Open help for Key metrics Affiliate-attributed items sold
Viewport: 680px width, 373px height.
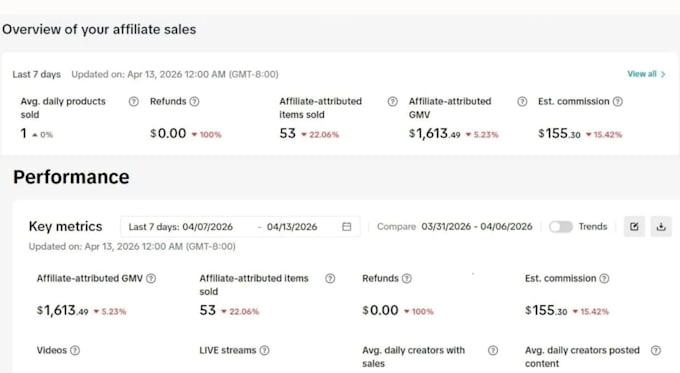click(x=330, y=278)
